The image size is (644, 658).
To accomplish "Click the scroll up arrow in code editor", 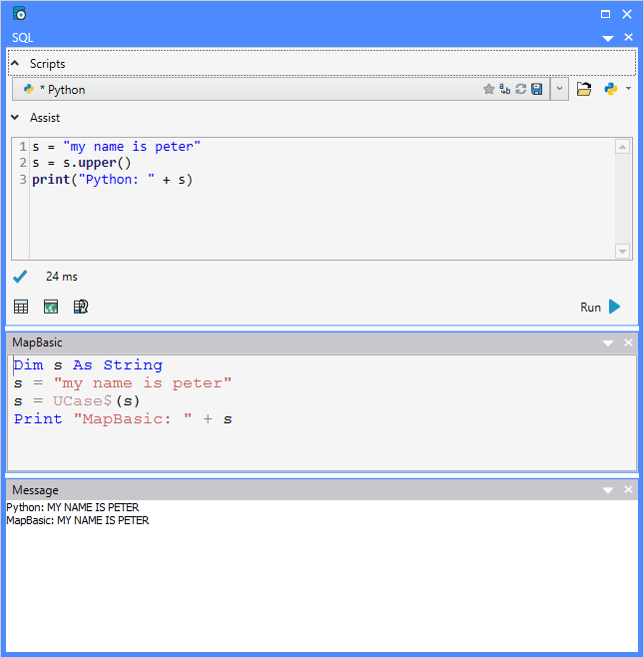I will tap(622, 147).
